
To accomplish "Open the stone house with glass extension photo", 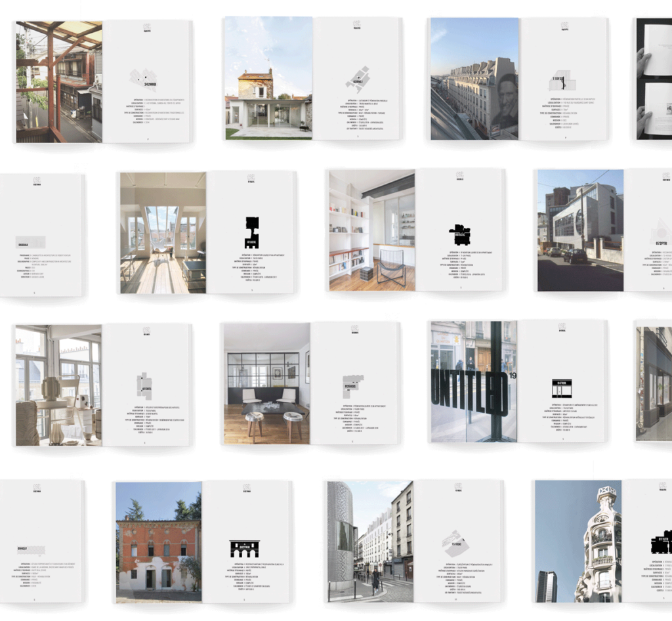I will click(268, 78).
